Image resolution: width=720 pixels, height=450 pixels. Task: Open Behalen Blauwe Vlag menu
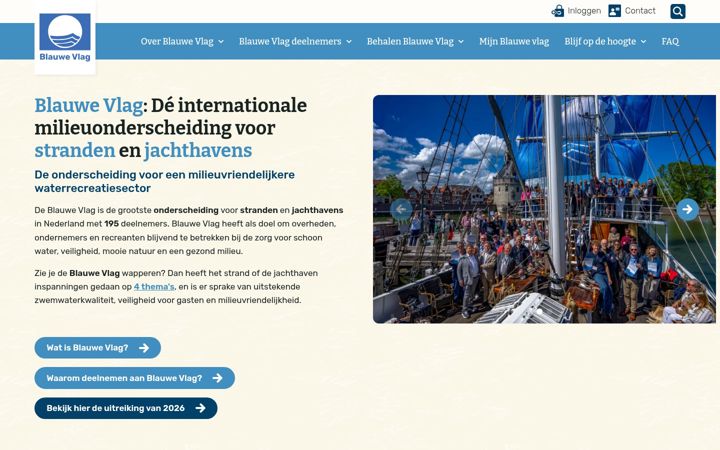(x=410, y=41)
